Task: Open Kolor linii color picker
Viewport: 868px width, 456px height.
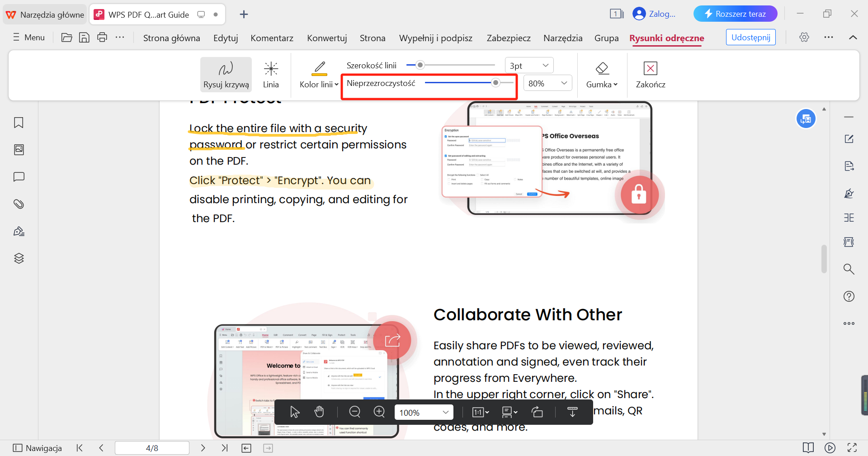Action: coord(319,75)
